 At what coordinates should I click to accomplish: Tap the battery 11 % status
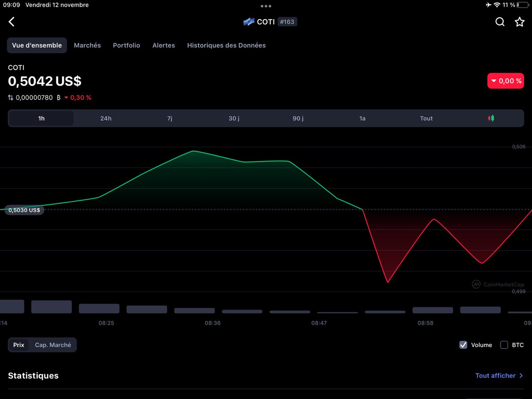point(516,5)
